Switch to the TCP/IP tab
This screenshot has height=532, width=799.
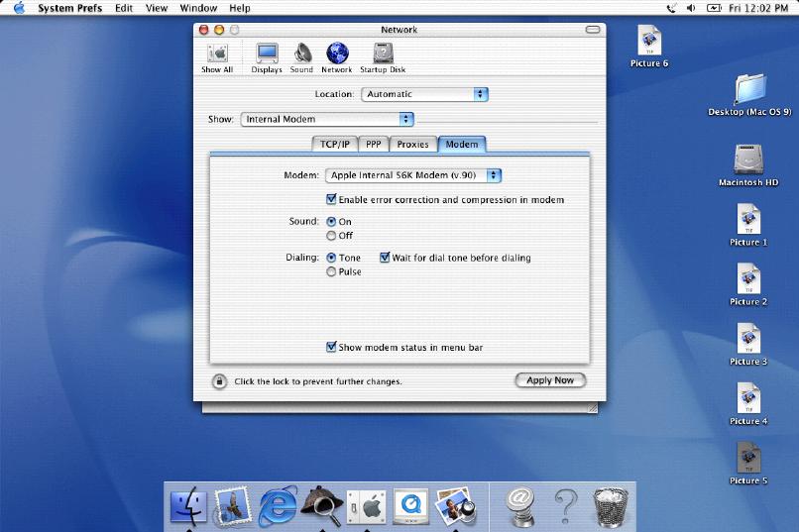pos(335,144)
